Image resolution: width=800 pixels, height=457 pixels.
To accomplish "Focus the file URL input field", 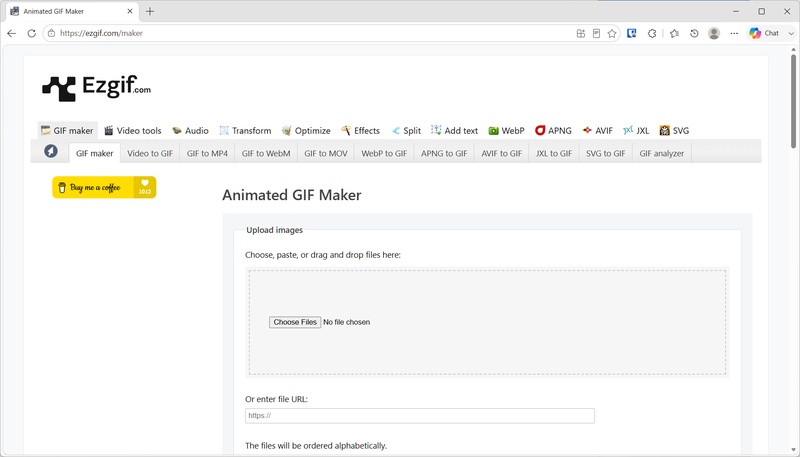I will point(419,416).
